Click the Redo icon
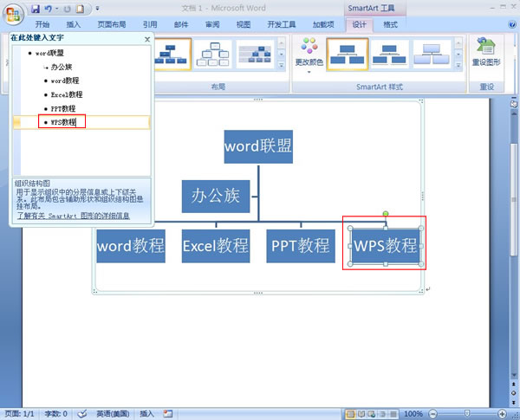The image size is (520, 420). click(68, 9)
